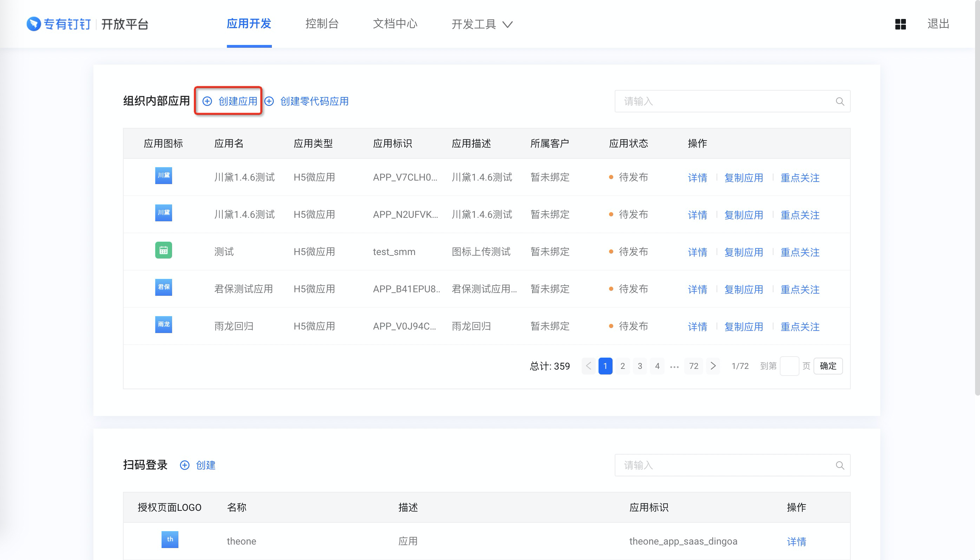Jump to page 72 in pagination

coord(694,366)
